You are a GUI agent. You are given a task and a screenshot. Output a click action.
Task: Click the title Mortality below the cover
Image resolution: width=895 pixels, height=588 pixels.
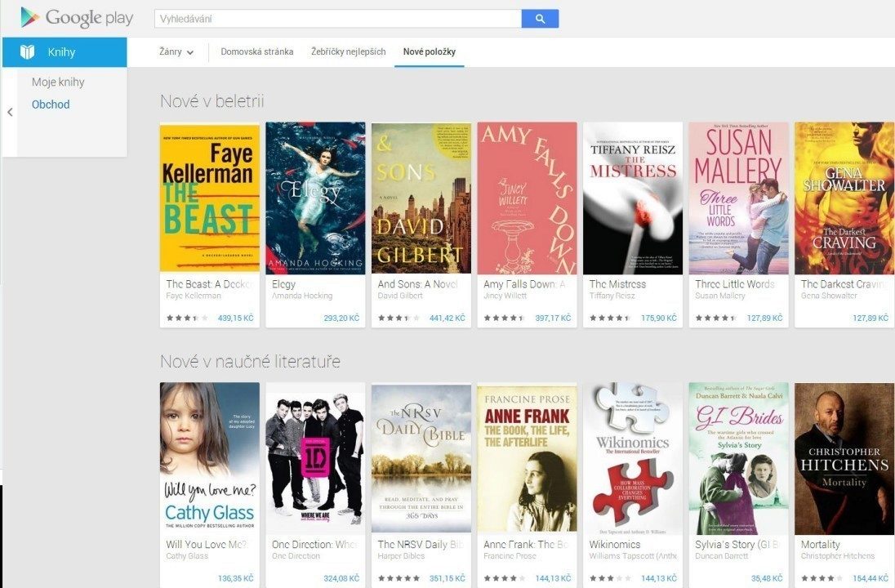click(820, 544)
